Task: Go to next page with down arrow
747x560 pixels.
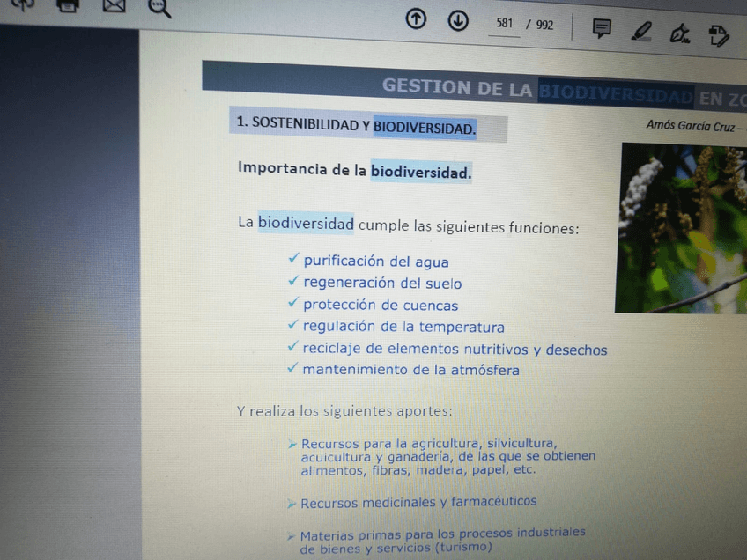Action: 457,20
